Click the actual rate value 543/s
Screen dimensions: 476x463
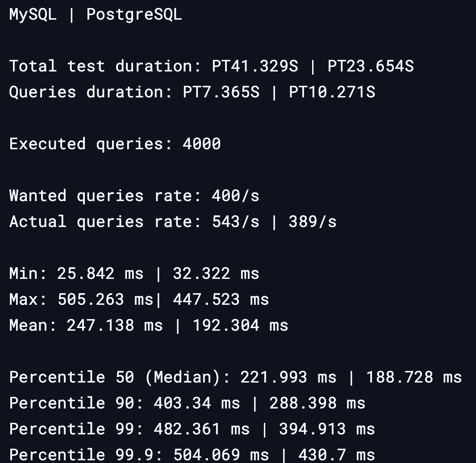click(235, 222)
